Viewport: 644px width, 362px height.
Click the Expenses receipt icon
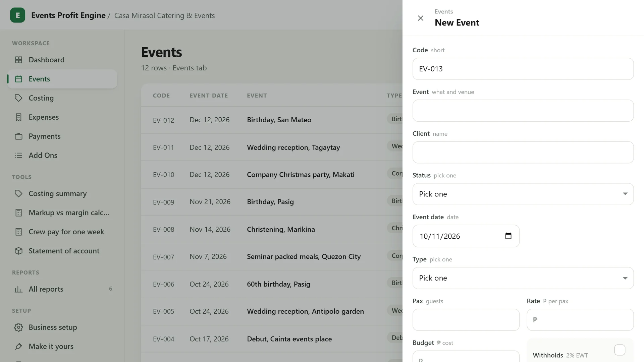pyautogui.click(x=19, y=117)
